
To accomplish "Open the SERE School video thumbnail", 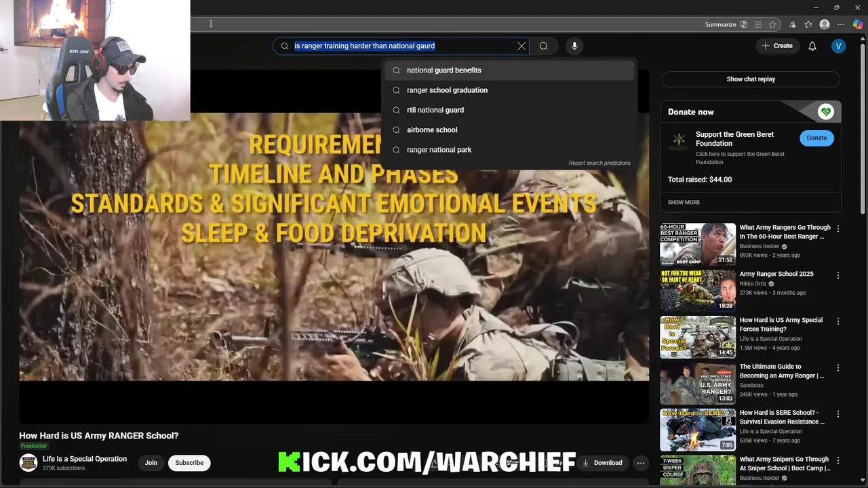I will coord(698,430).
